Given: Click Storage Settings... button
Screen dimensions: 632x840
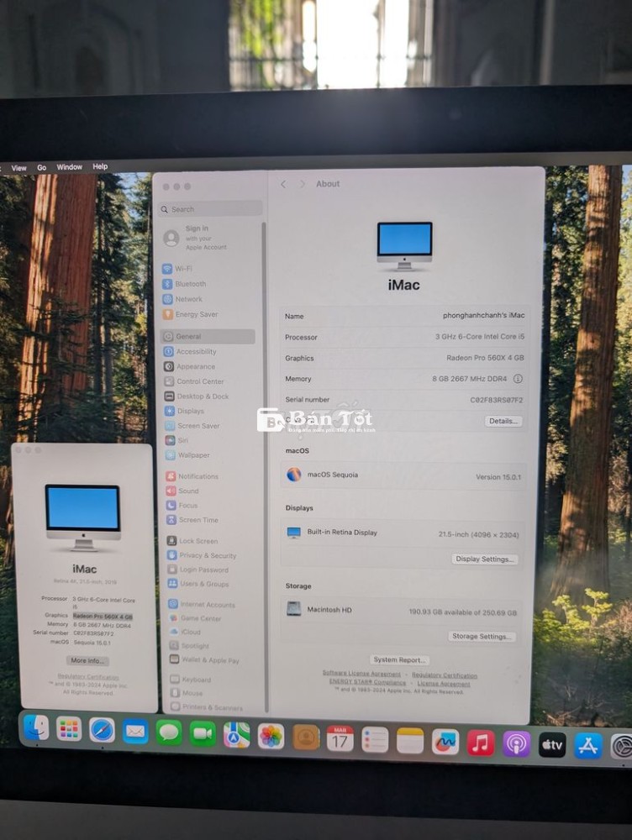Looking at the screenshot, I should 481,636.
